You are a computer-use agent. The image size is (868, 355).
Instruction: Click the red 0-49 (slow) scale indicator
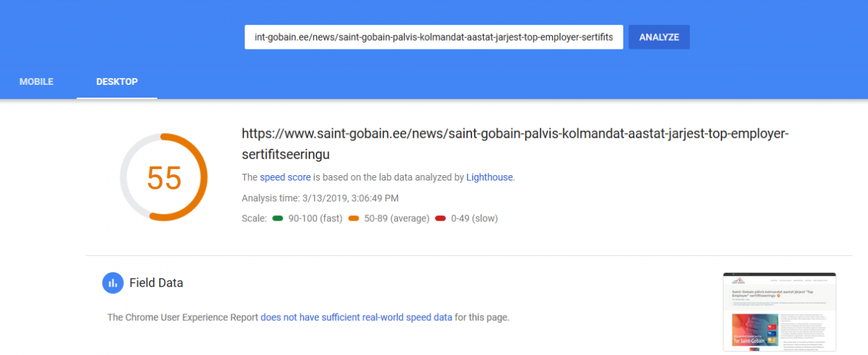(x=441, y=219)
